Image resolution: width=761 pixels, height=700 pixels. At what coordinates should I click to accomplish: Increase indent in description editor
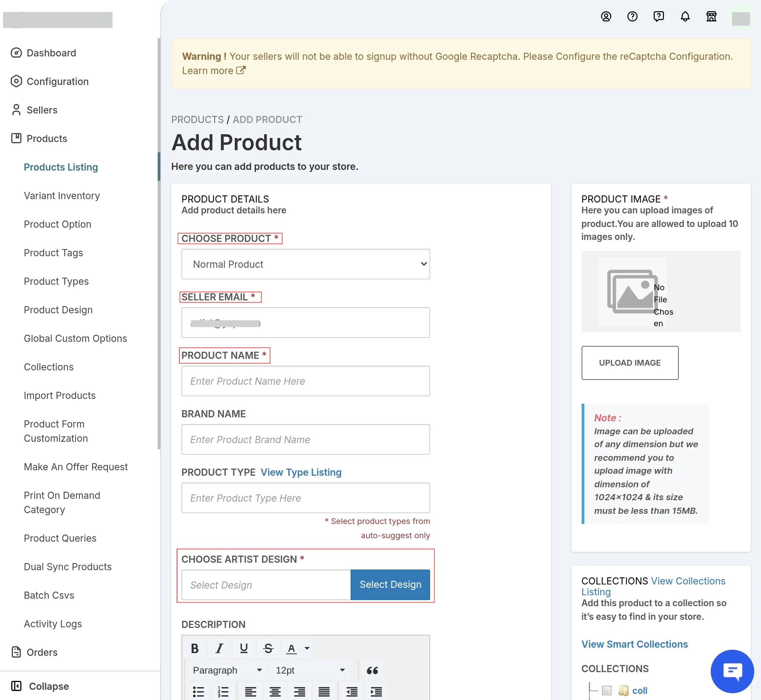click(376, 692)
